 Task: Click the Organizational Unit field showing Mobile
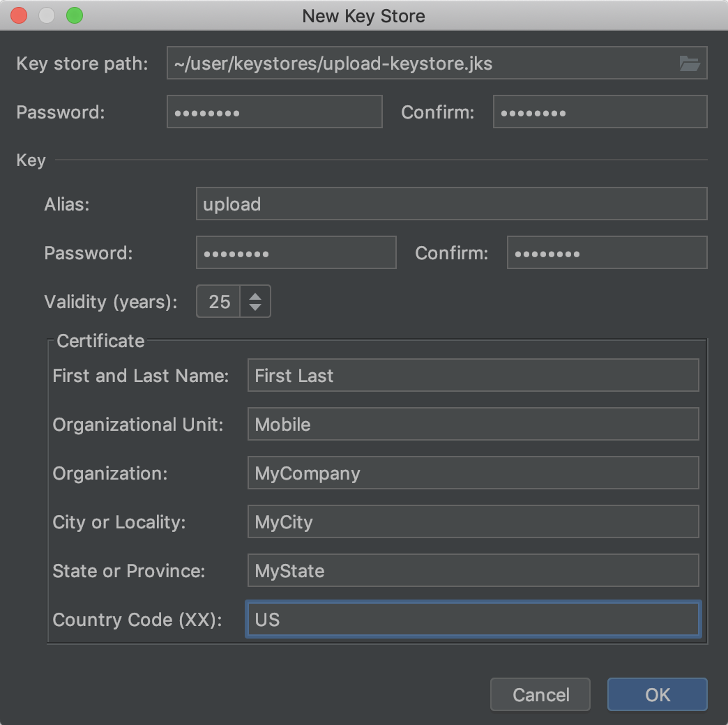click(473, 424)
